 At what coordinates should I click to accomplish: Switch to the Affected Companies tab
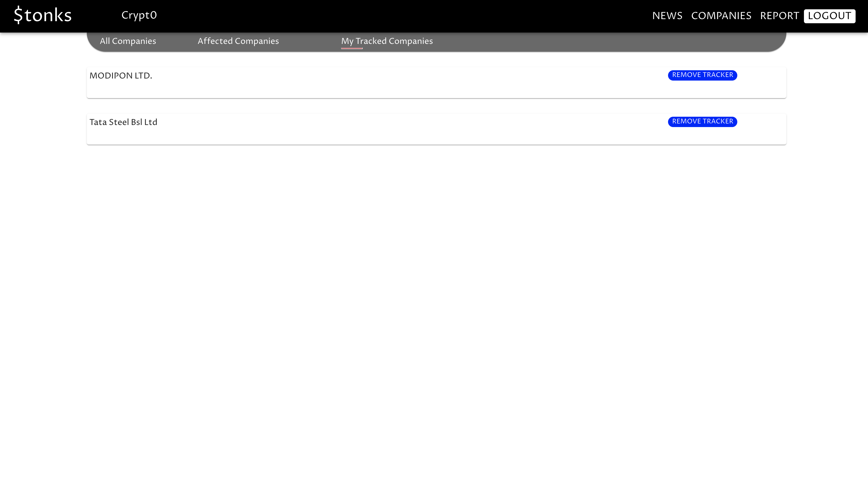[x=238, y=41]
